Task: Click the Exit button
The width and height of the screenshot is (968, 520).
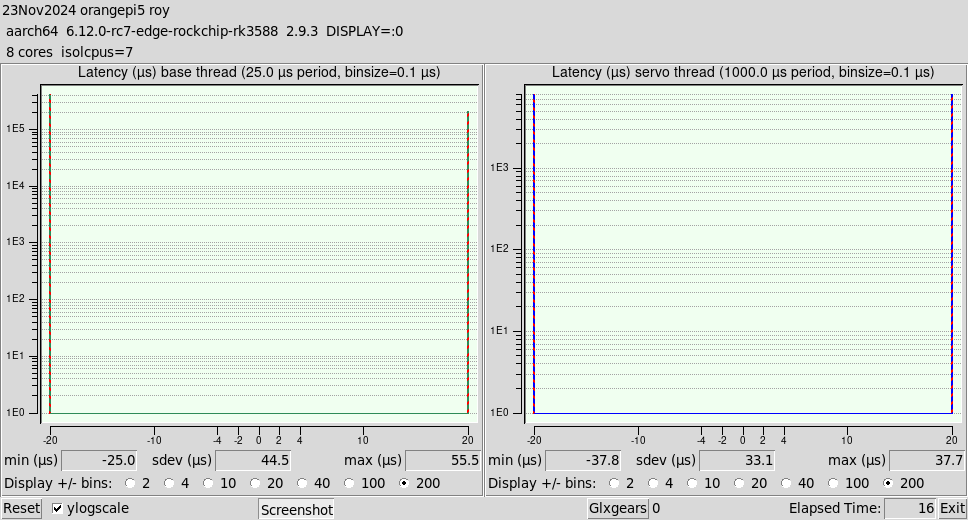Action: coord(952,508)
